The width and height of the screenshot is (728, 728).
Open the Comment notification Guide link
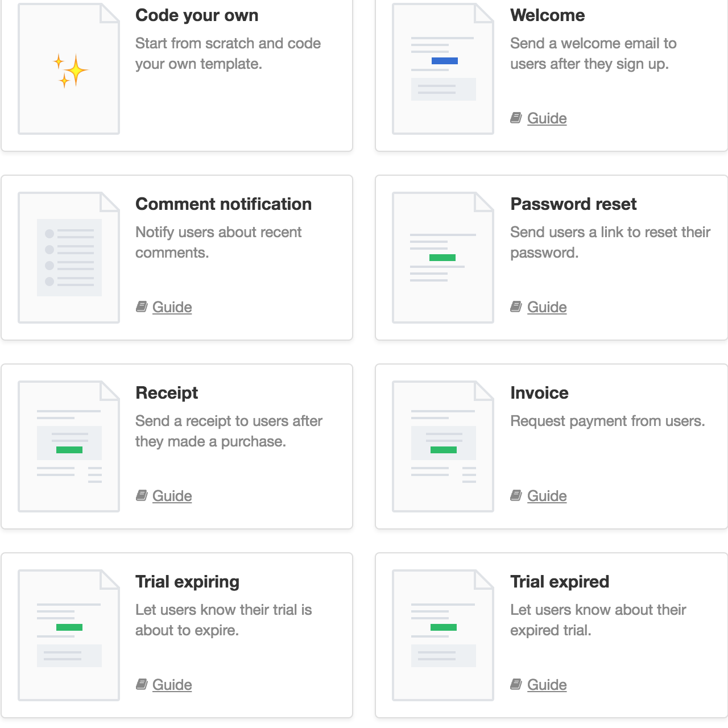172,307
